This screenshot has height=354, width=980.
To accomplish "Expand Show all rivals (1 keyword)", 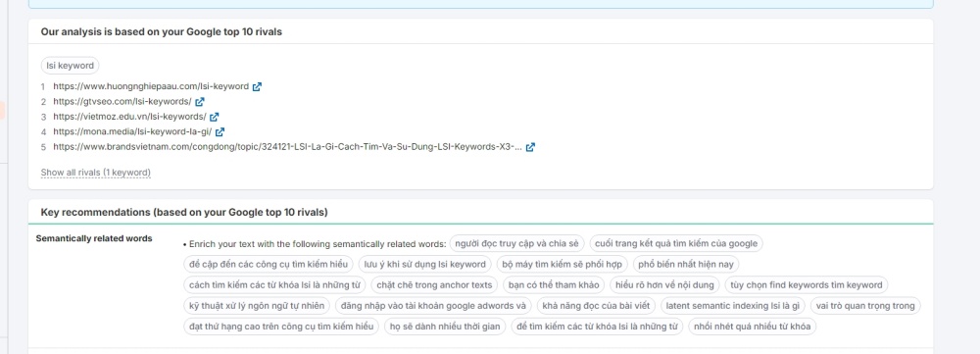I will pyautogui.click(x=96, y=173).
